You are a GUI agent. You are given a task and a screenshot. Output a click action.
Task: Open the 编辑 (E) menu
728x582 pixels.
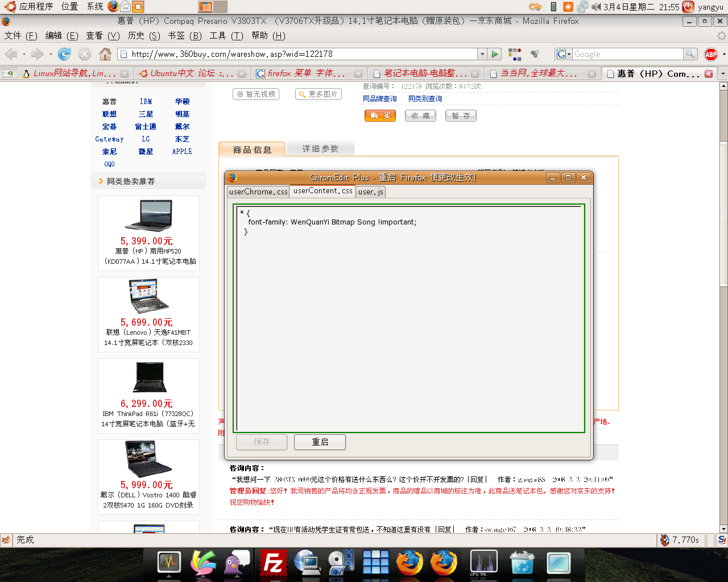(61, 35)
